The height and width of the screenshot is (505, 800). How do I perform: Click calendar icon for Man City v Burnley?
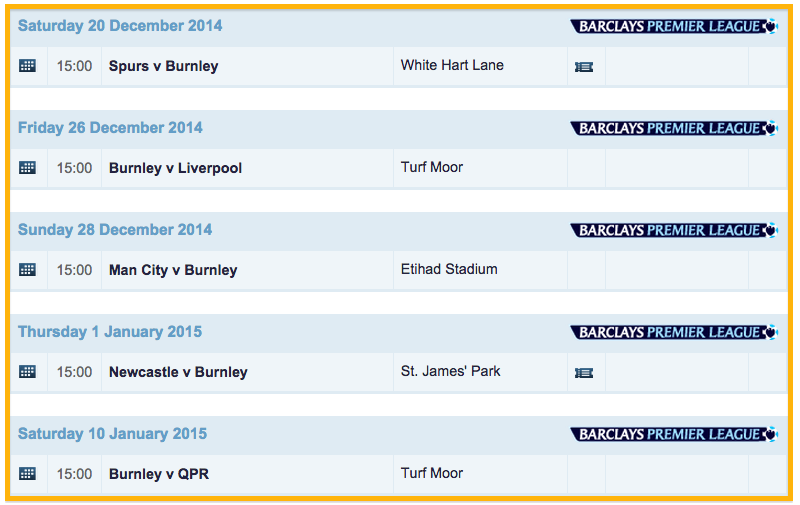pyautogui.click(x=27, y=270)
